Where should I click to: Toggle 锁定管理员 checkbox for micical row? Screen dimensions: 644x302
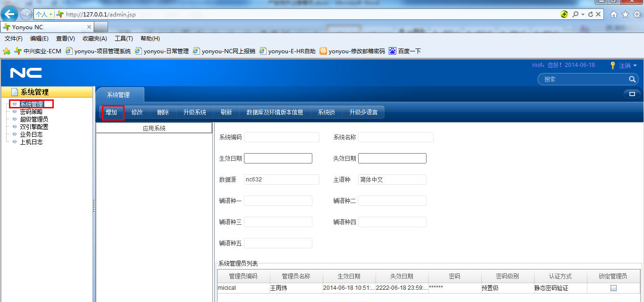(613, 288)
